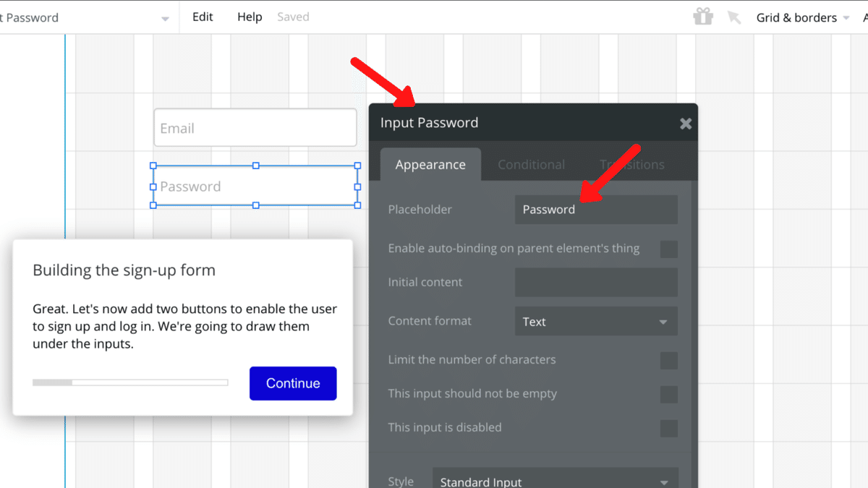This screenshot has height=488, width=868.
Task: Open the Content format dropdown
Action: pos(596,322)
